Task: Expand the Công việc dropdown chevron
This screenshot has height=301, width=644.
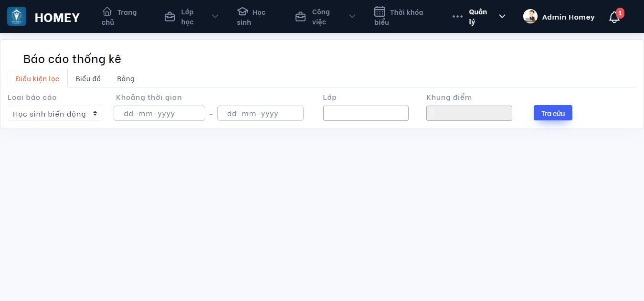Action: (x=352, y=17)
